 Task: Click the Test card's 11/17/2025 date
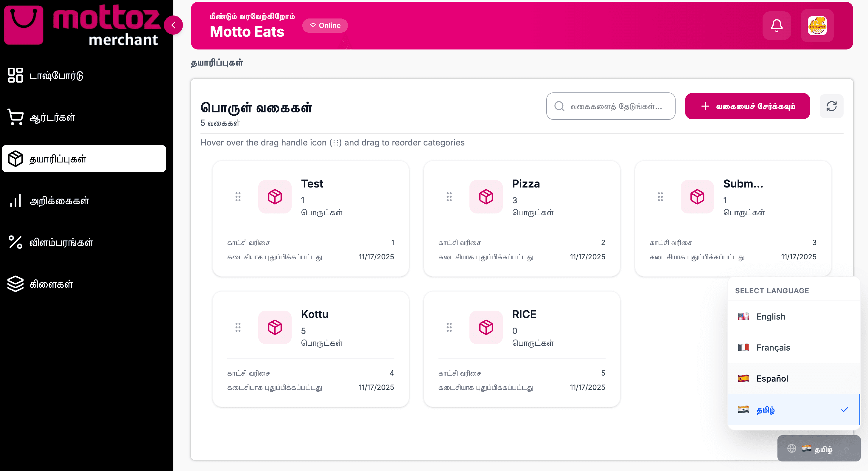click(x=377, y=257)
